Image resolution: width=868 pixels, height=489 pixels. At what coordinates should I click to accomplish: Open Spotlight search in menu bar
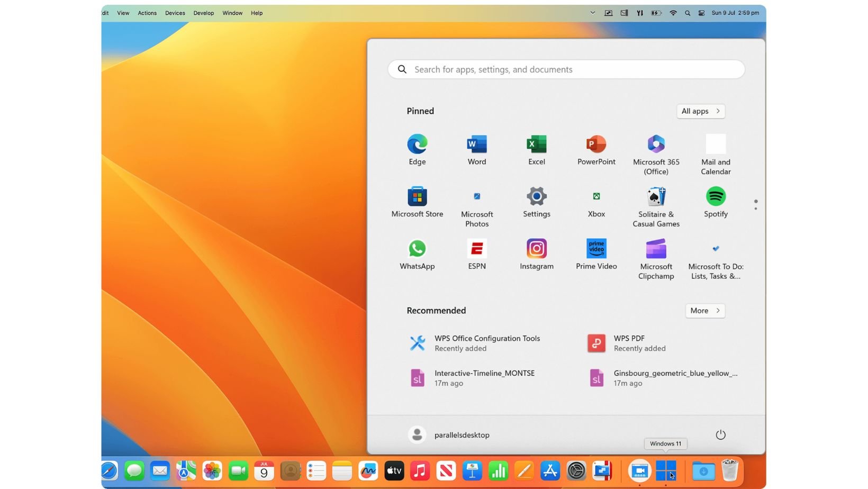687,13
